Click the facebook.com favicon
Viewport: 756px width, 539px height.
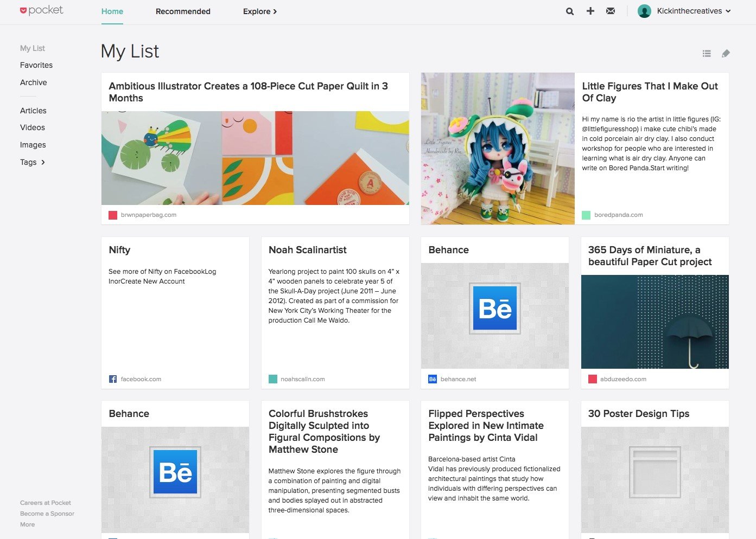(113, 379)
